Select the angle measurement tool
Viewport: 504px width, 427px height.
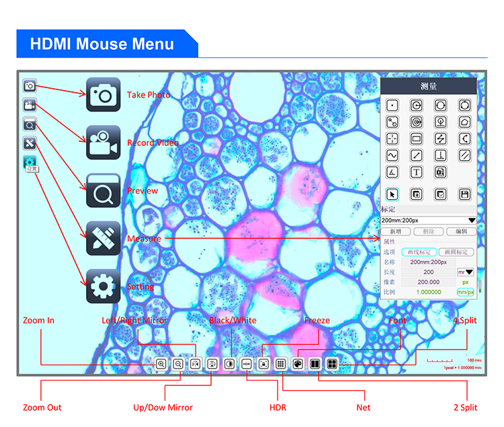click(x=392, y=172)
